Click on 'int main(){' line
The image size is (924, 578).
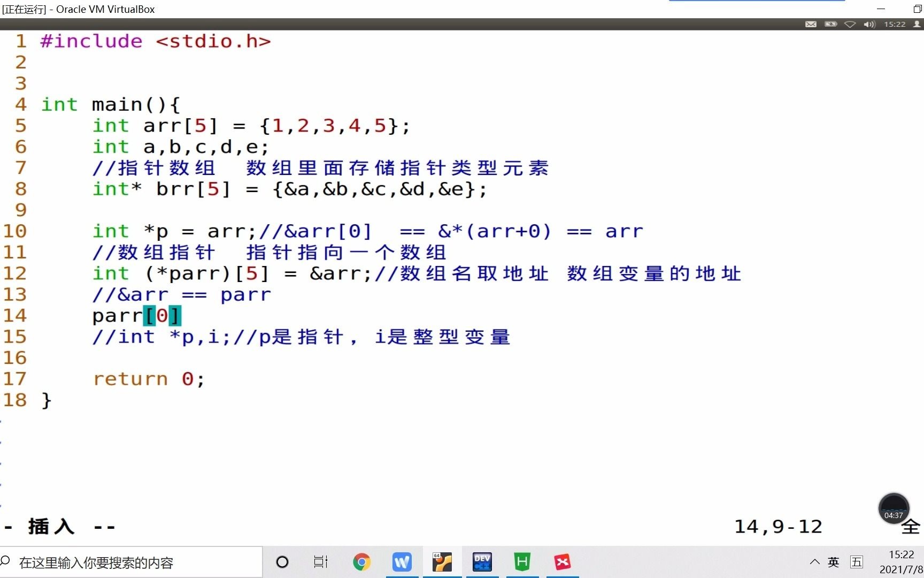pyautogui.click(x=111, y=104)
